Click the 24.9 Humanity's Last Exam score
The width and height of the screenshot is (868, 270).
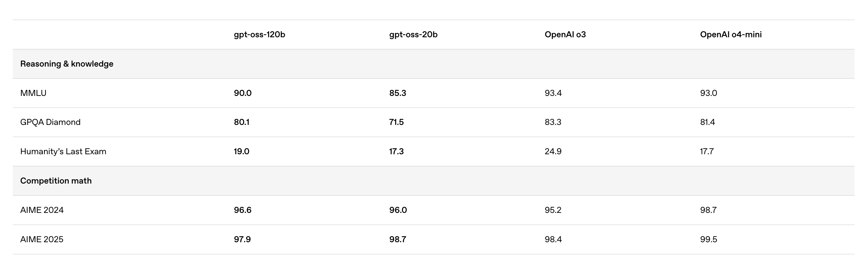pyautogui.click(x=553, y=151)
